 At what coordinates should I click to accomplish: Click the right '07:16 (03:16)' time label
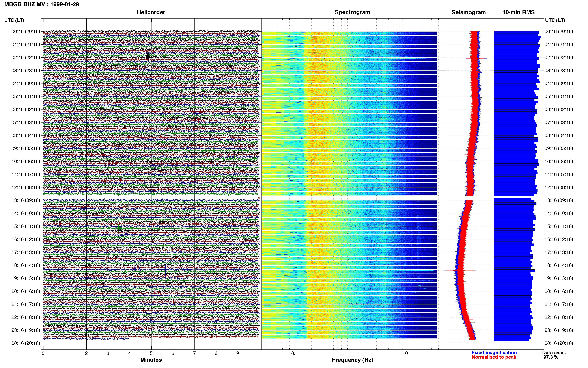(559, 122)
